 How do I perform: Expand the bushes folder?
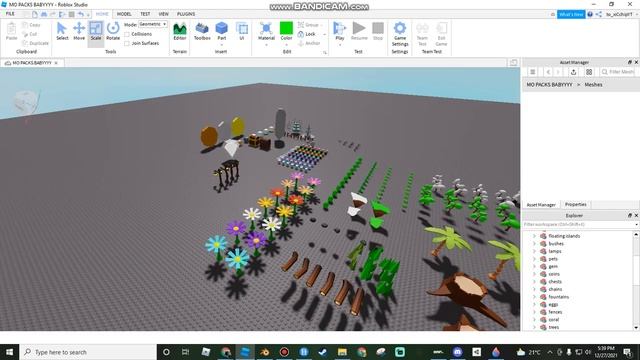click(534, 244)
